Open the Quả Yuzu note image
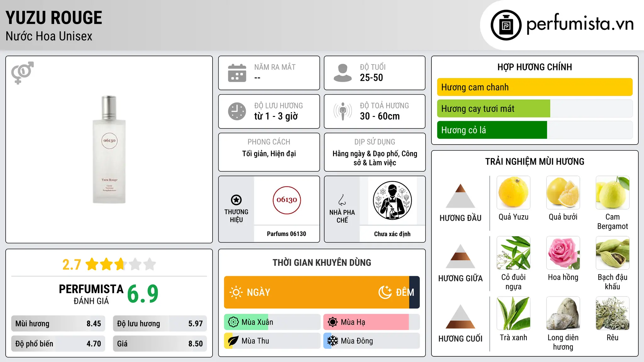 tap(514, 192)
